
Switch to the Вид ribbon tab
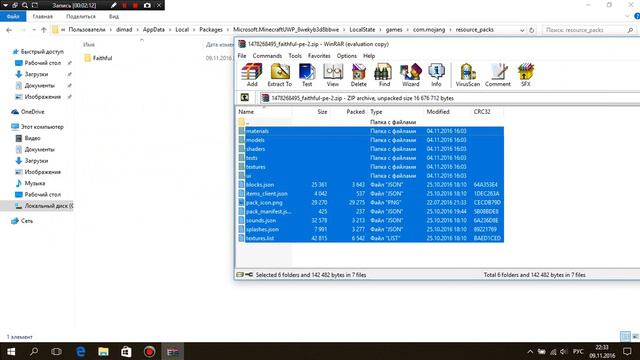[x=114, y=16]
